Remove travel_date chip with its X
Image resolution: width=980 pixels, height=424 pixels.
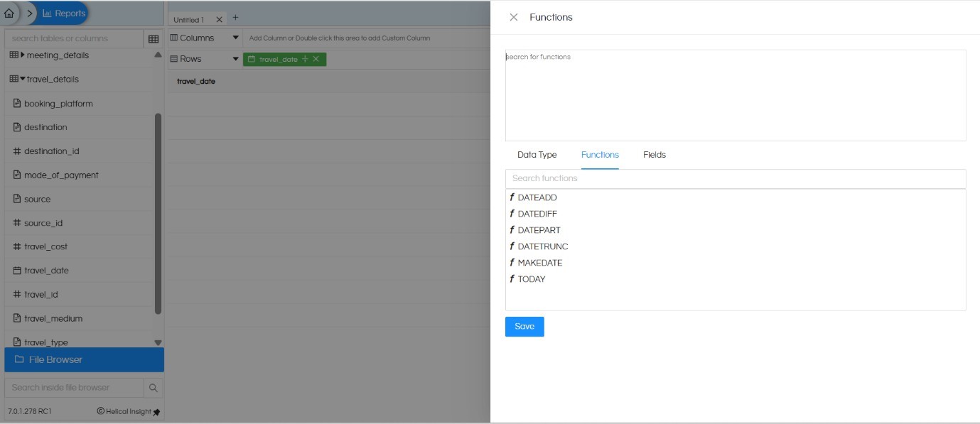[x=316, y=59]
